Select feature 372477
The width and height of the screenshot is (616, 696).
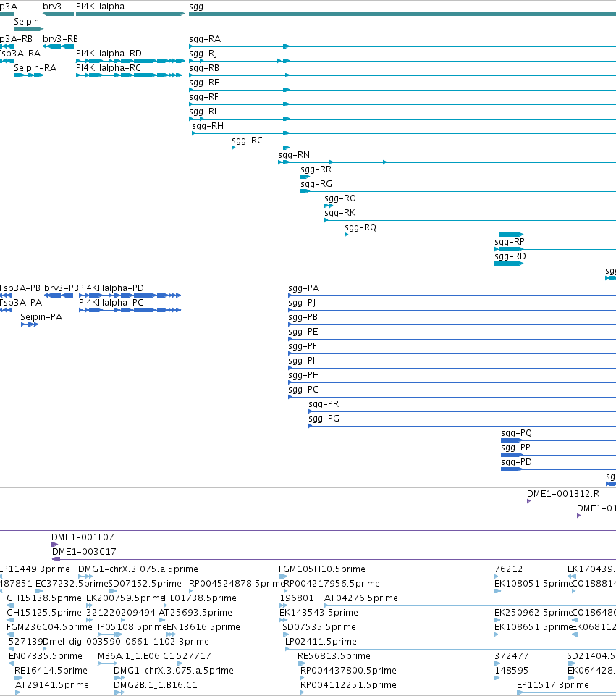point(497,663)
